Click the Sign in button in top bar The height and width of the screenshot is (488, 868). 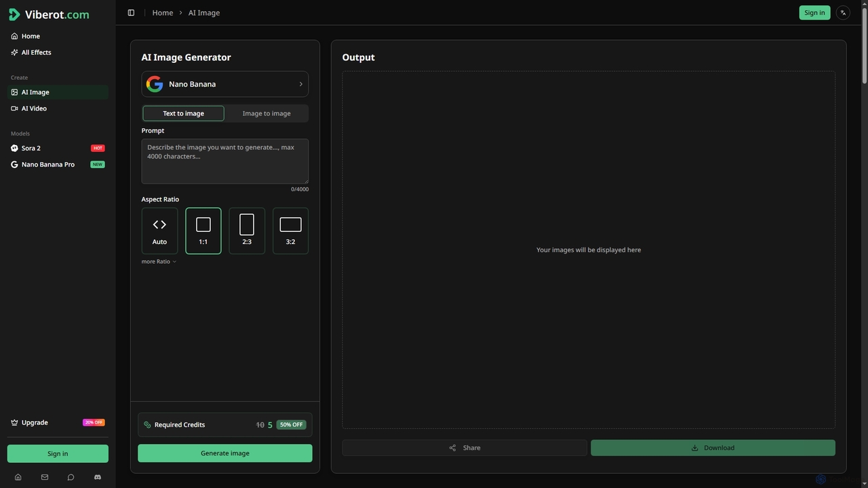tap(814, 13)
